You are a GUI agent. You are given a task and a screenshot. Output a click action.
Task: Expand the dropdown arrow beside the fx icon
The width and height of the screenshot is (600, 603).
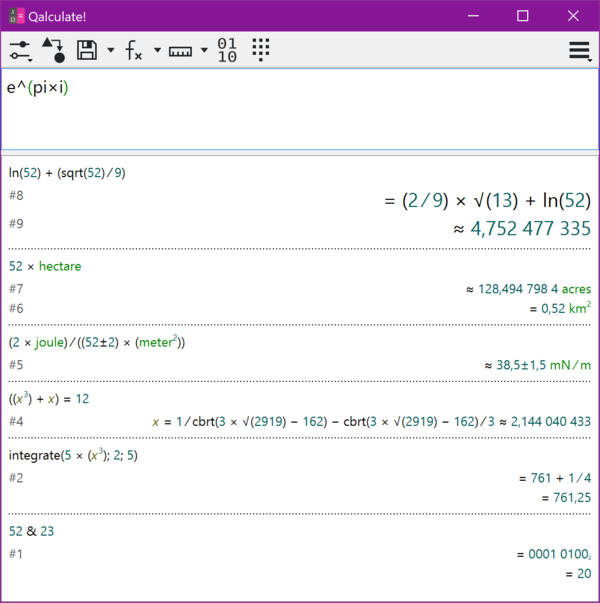point(157,50)
